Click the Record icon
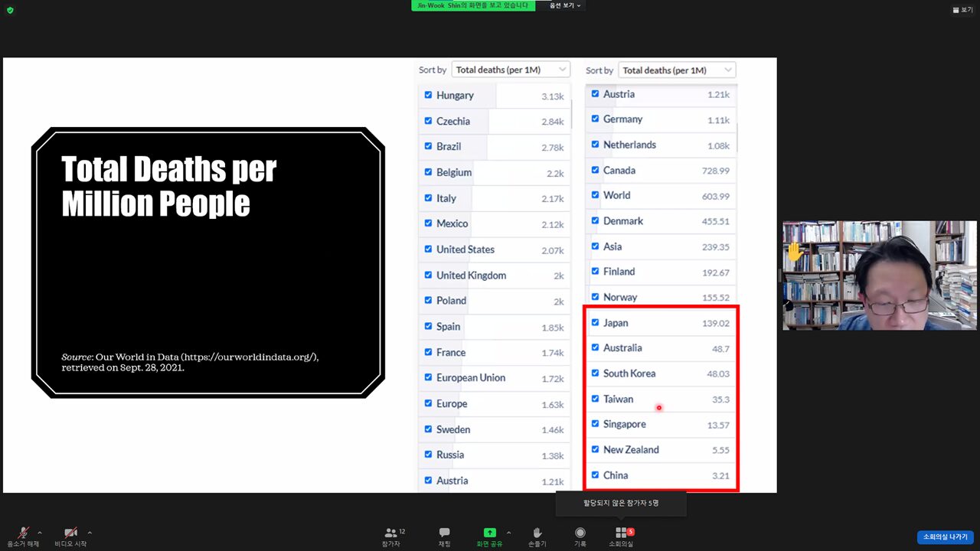 click(580, 533)
